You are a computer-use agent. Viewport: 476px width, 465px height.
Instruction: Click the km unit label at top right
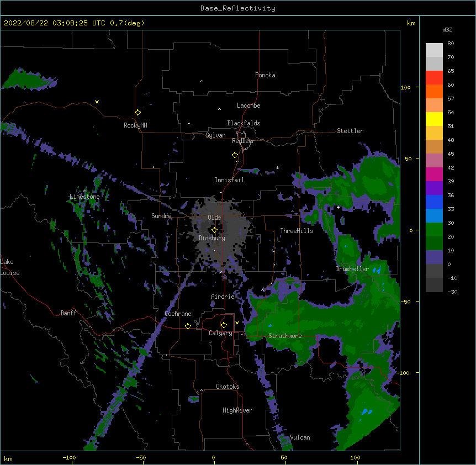coord(411,23)
